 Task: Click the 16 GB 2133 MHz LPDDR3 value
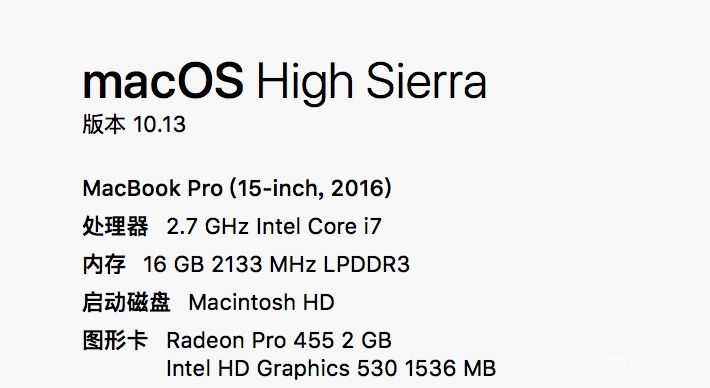click(x=276, y=264)
